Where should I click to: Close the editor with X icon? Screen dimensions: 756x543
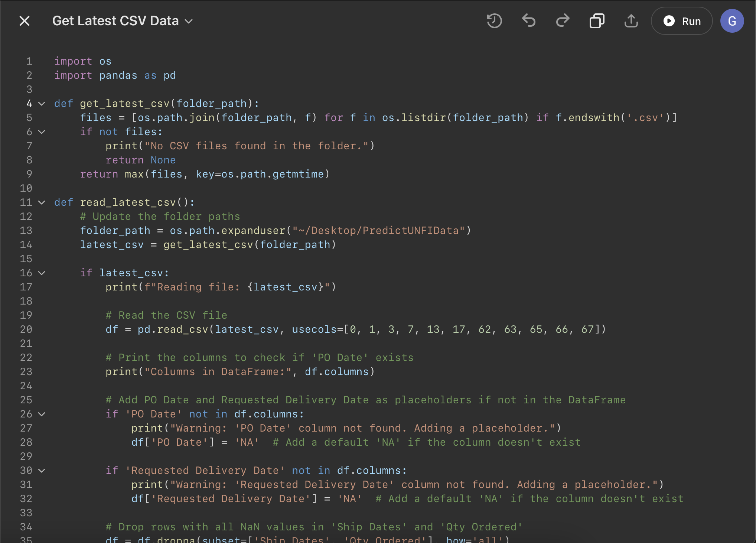pyautogui.click(x=25, y=21)
